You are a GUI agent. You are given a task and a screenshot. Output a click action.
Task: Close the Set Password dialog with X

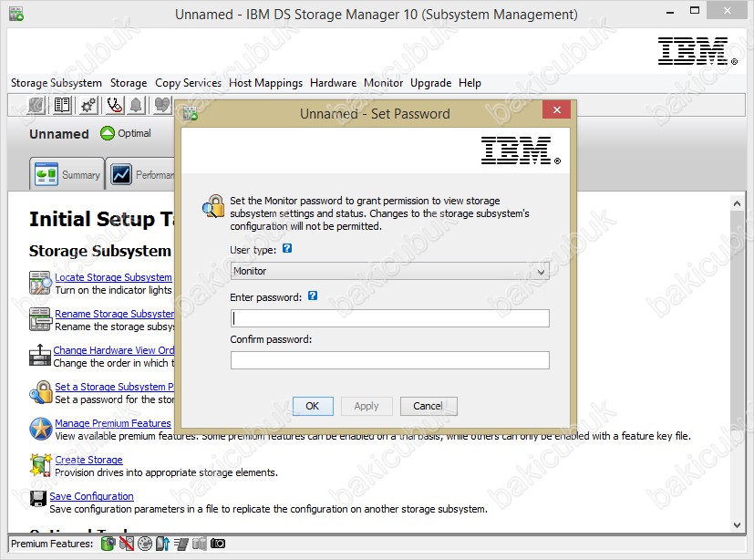(x=556, y=109)
